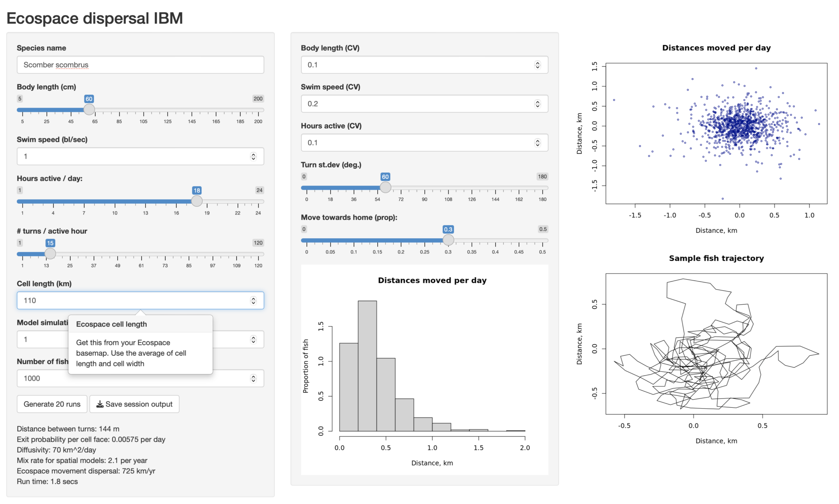Click the download icon on Save session output

pos(100,404)
